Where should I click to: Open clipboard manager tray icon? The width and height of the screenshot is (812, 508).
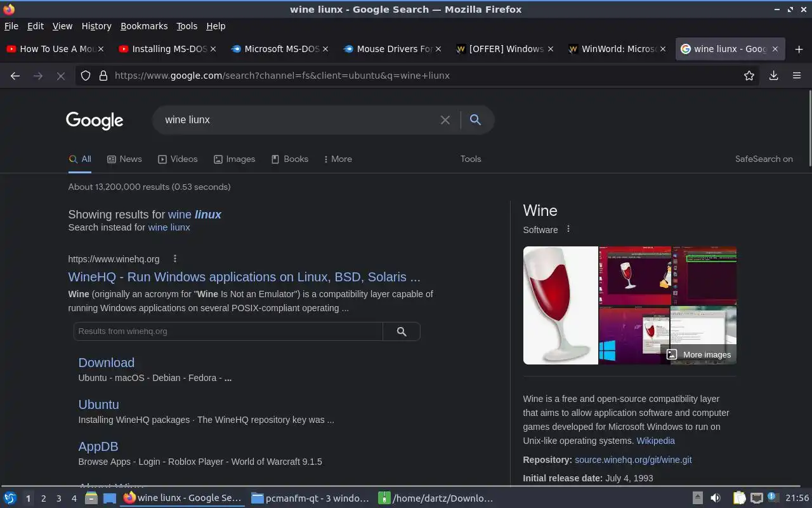tap(739, 498)
